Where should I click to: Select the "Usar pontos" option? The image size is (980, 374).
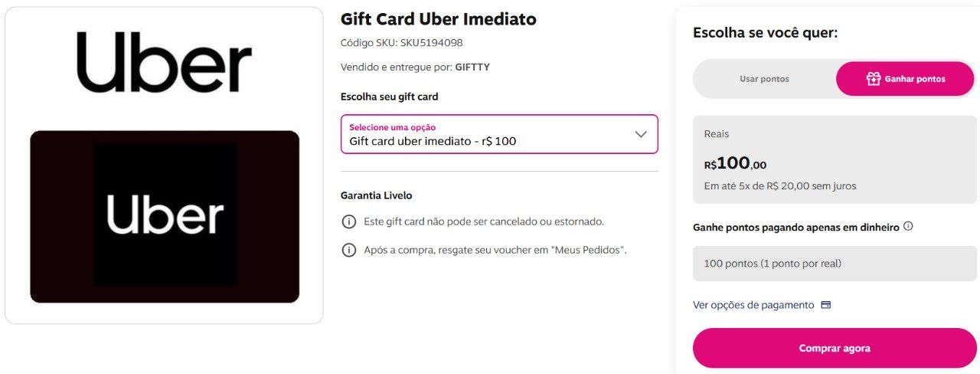764,79
